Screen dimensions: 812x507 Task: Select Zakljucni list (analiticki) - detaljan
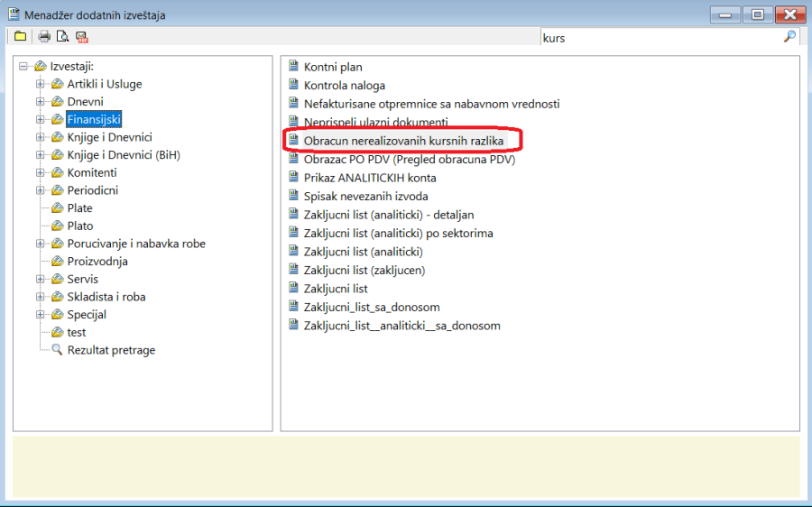[388, 215]
